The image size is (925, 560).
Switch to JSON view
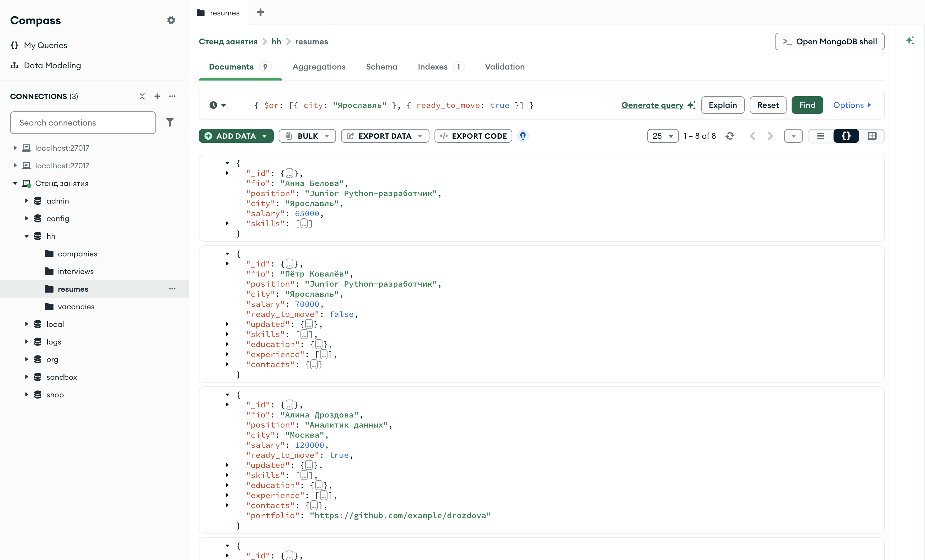846,136
